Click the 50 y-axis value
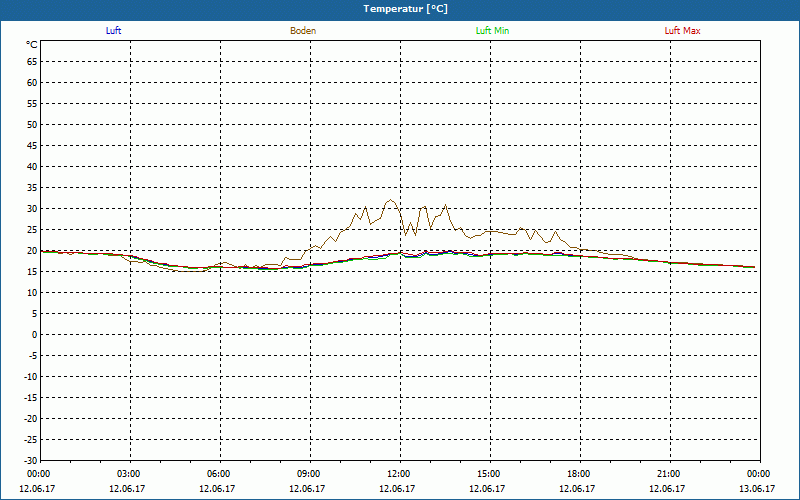 [32, 124]
